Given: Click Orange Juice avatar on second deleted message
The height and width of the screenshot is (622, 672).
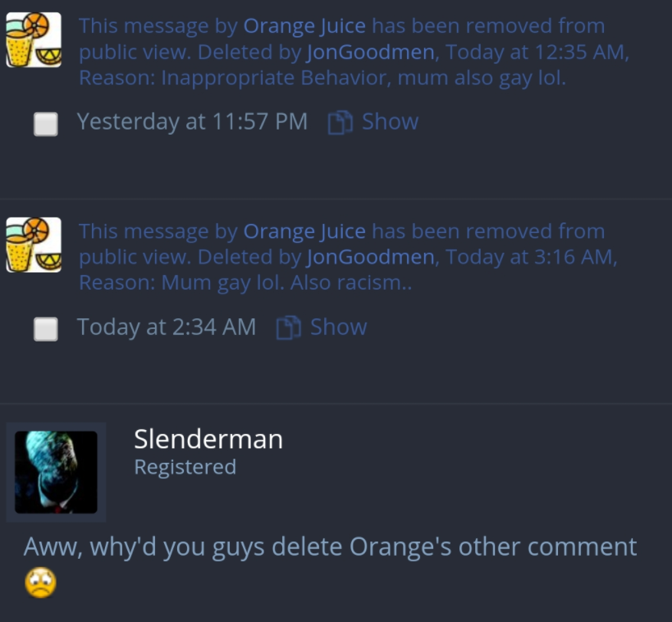Looking at the screenshot, I should click(x=34, y=245).
